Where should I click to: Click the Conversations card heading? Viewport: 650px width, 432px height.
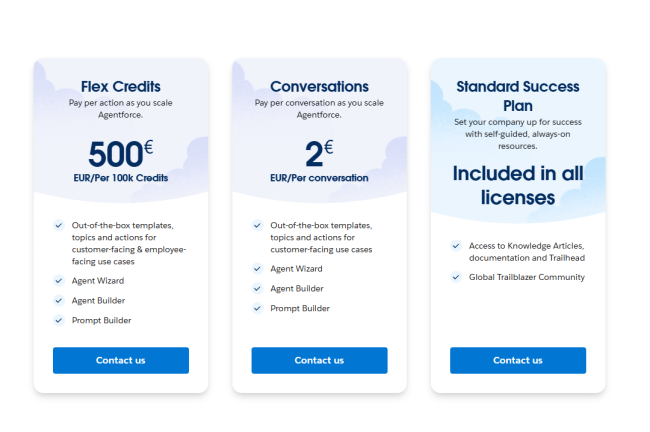point(319,86)
